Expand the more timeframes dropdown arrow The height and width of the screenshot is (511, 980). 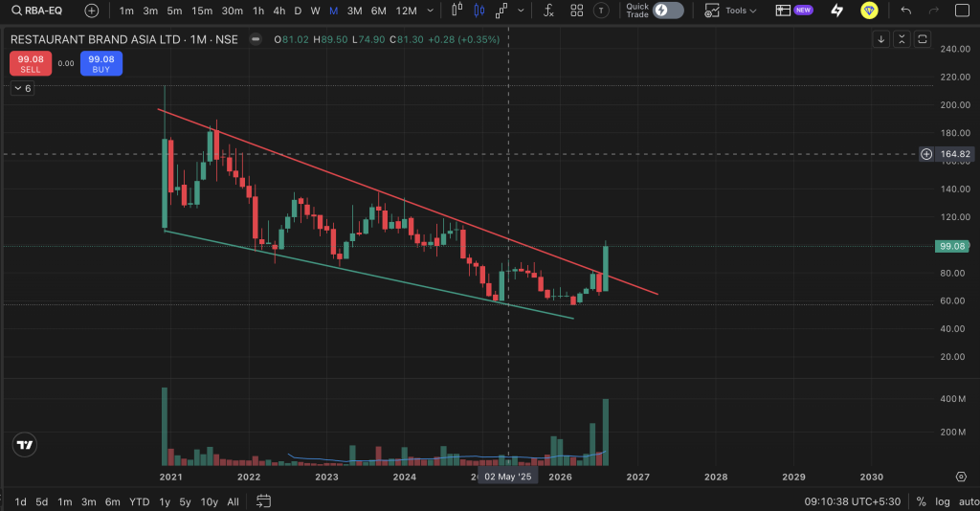pos(430,11)
